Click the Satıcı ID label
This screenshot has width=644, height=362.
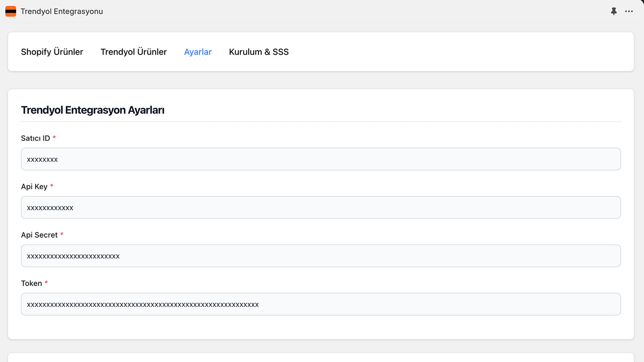35,138
